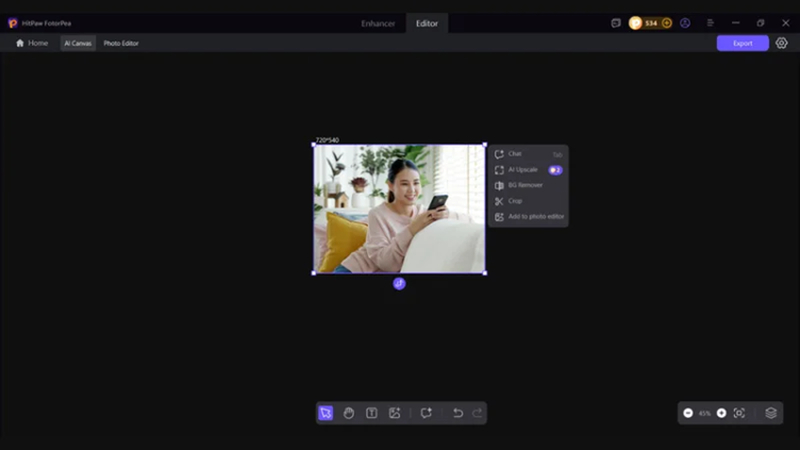
Task: Undo the last action
Action: pyautogui.click(x=458, y=413)
